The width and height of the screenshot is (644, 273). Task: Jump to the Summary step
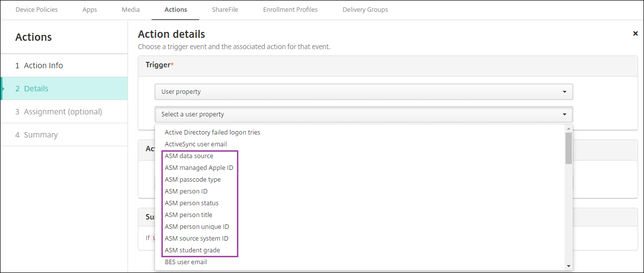[41, 135]
